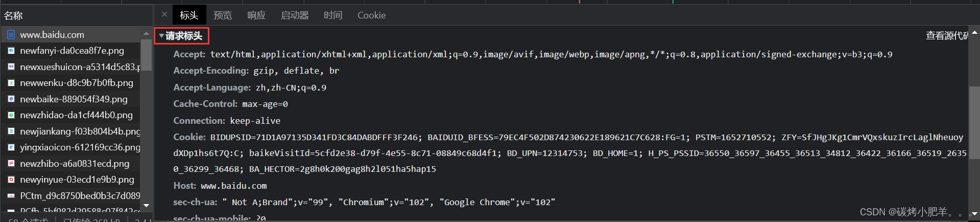
Task: Select the yingxiaoicon-612169cc36.png request
Action: tap(80, 147)
